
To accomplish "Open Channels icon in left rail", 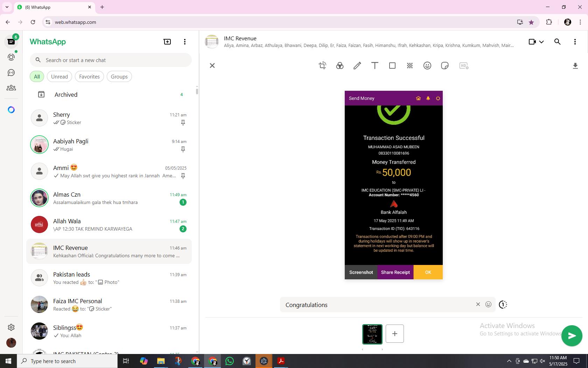I will 11,73.
